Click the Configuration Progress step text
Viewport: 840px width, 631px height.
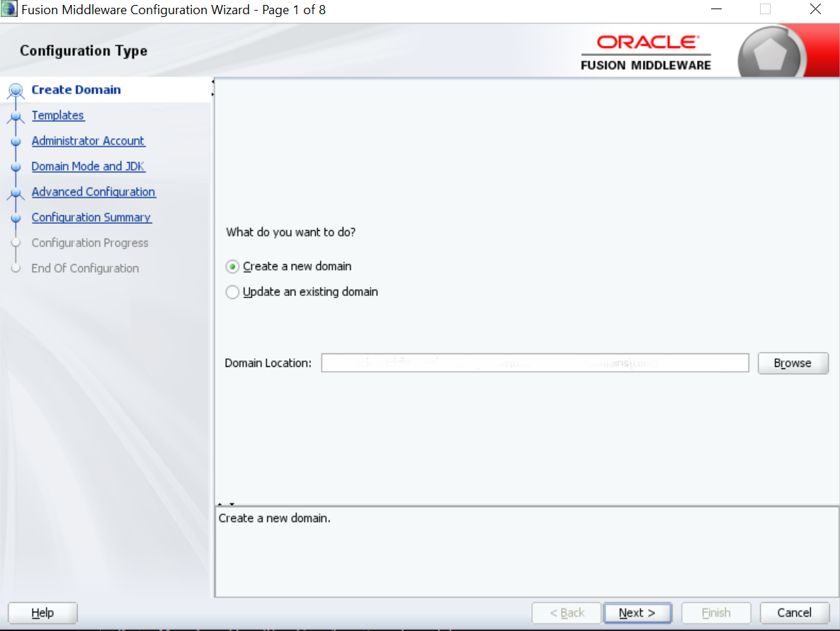90,243
